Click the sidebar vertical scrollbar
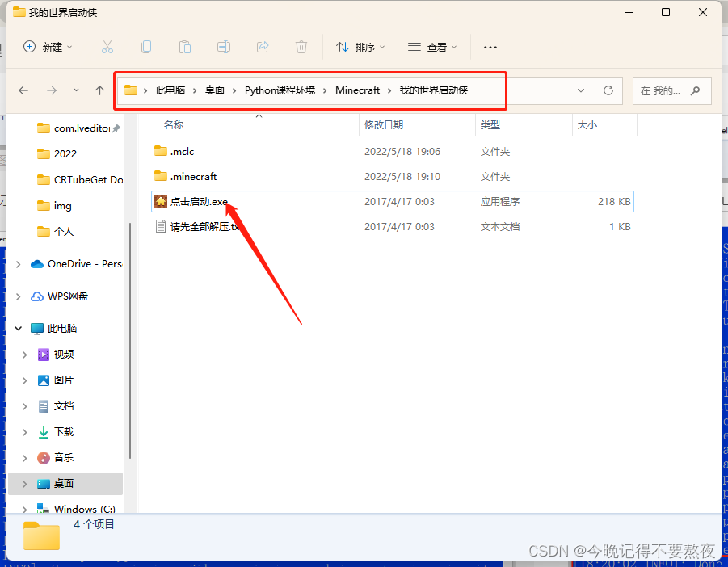This screenshot has width=728, height=567. 130,340
